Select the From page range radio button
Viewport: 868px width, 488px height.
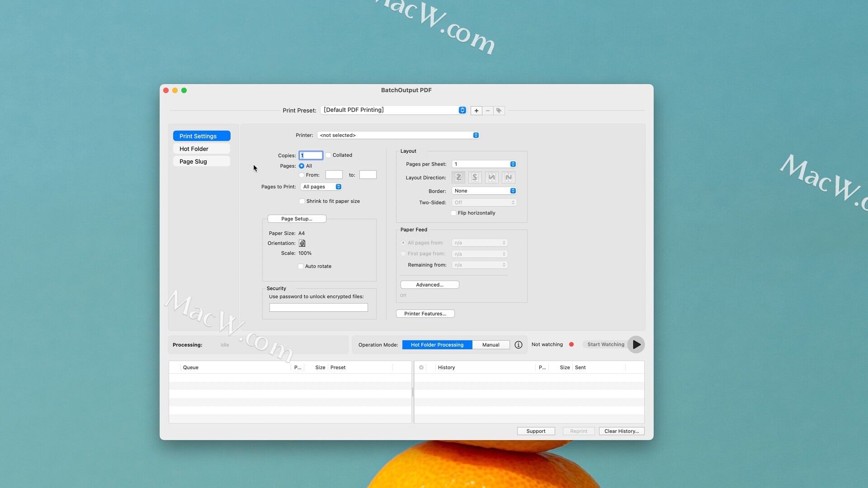click(302, 175)
